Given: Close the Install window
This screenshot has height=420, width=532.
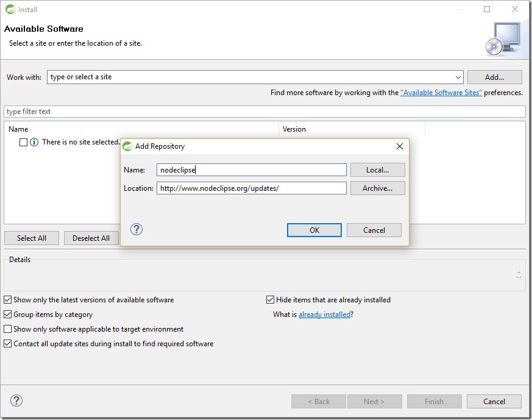Looking at the screenshot, I should (515, 9).
